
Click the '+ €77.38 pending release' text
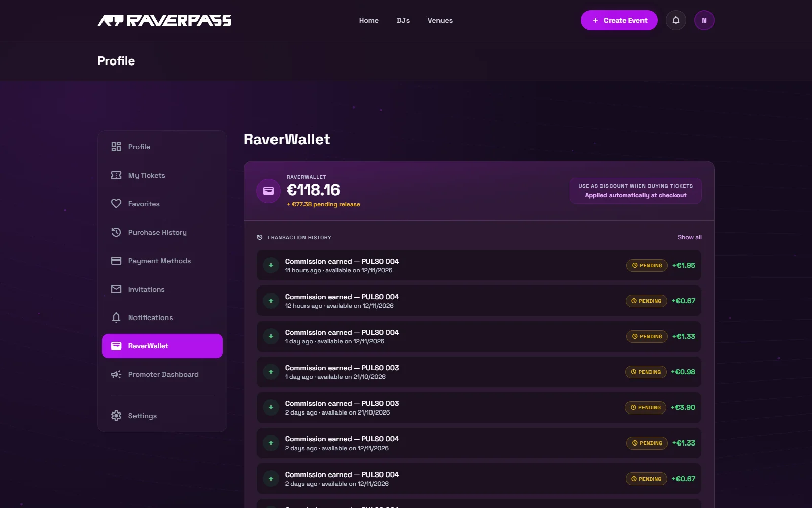tap(323, 204)
